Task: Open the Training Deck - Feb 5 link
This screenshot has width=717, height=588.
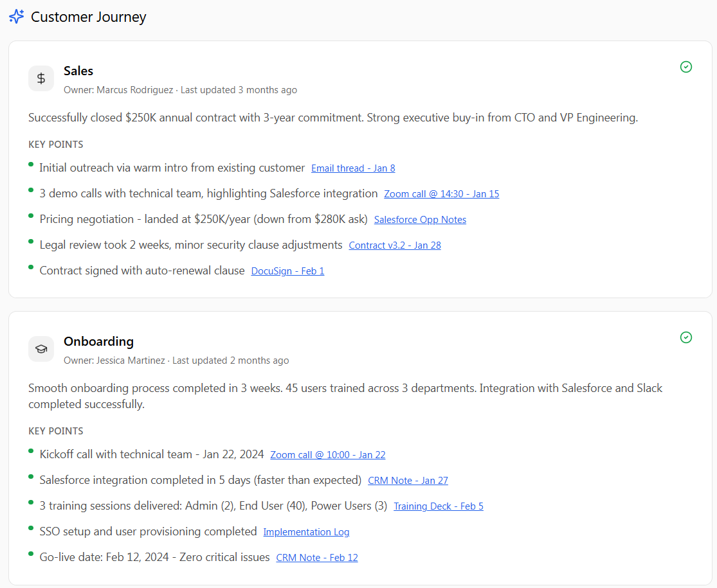Action: (439, 506)
